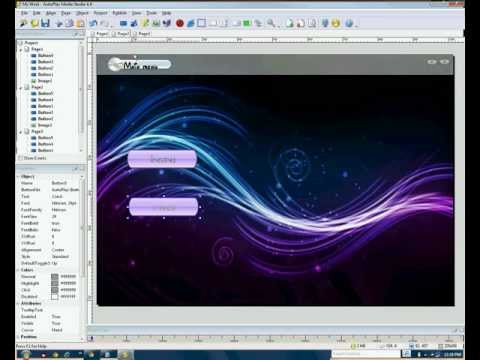Click the Paste icon in the toolbar
This screenshot has width=480, height=360.
click(80, 23)
